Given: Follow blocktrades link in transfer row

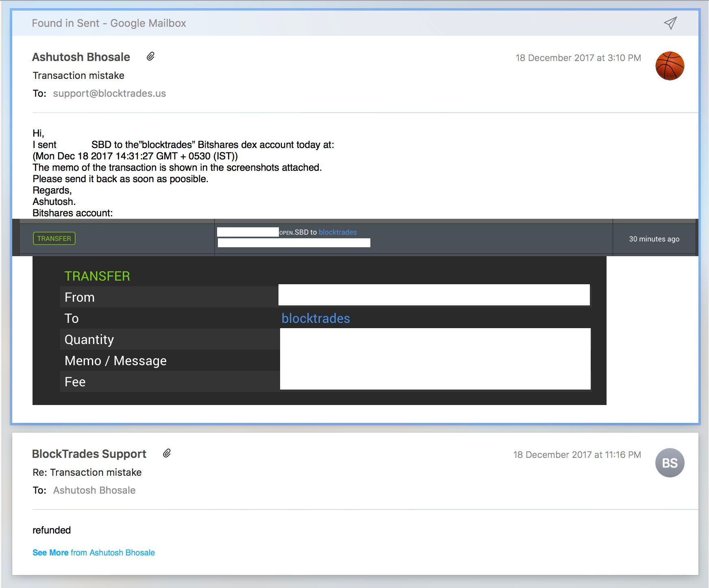Looking at the screenshot, I should point(338,232).
